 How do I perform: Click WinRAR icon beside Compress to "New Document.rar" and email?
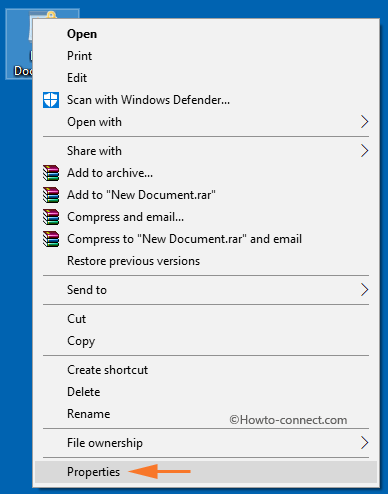[51, 239]
